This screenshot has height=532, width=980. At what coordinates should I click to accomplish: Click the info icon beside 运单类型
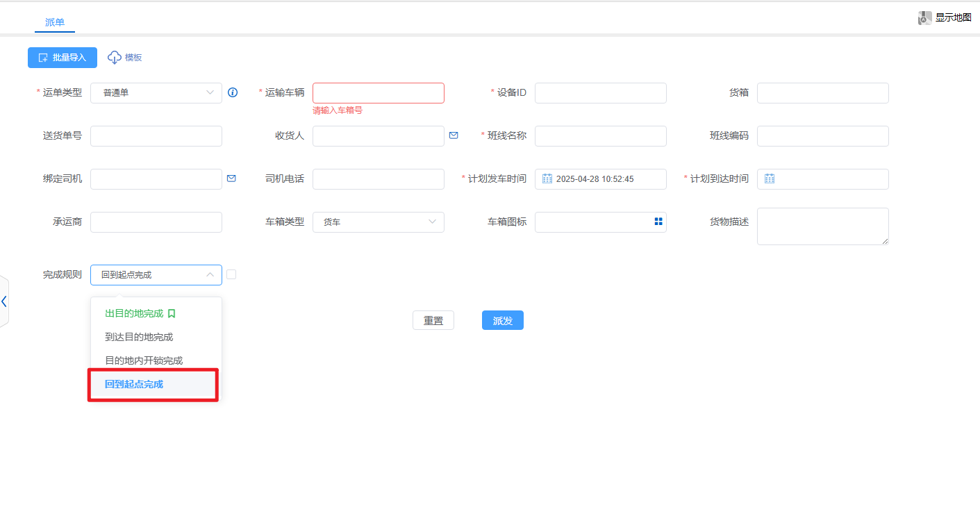233,92
